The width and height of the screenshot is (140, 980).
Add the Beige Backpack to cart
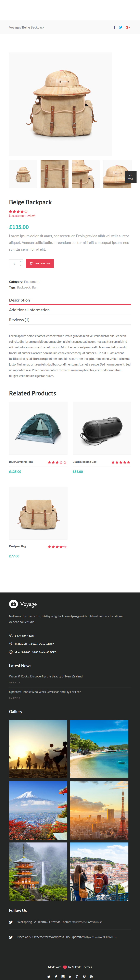click(40, 263)
